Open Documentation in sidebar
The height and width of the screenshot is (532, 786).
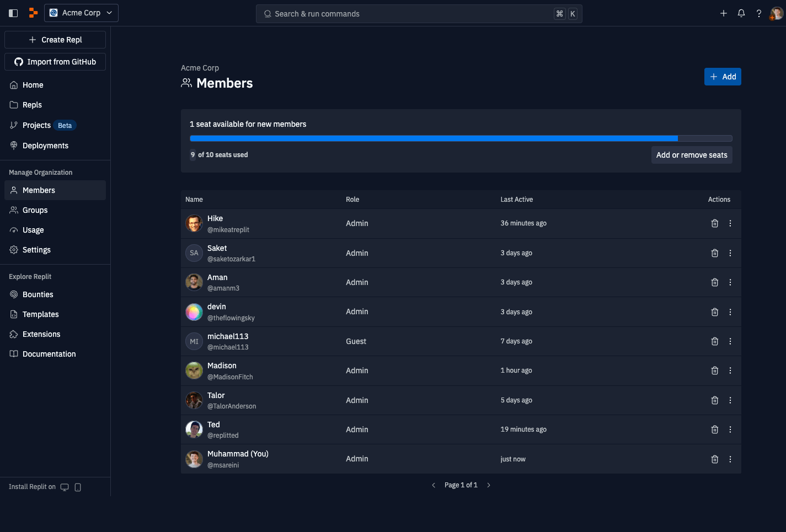(x=55, y=354)
